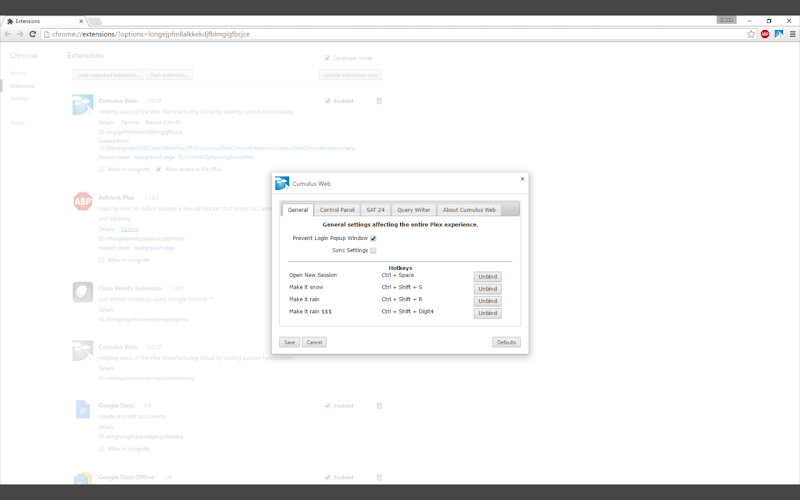The height and width of the screenshot is (500, 800).
Task: Open Details link under Adblock Plus
Action: pyautogui.click(x=106, y=229)
